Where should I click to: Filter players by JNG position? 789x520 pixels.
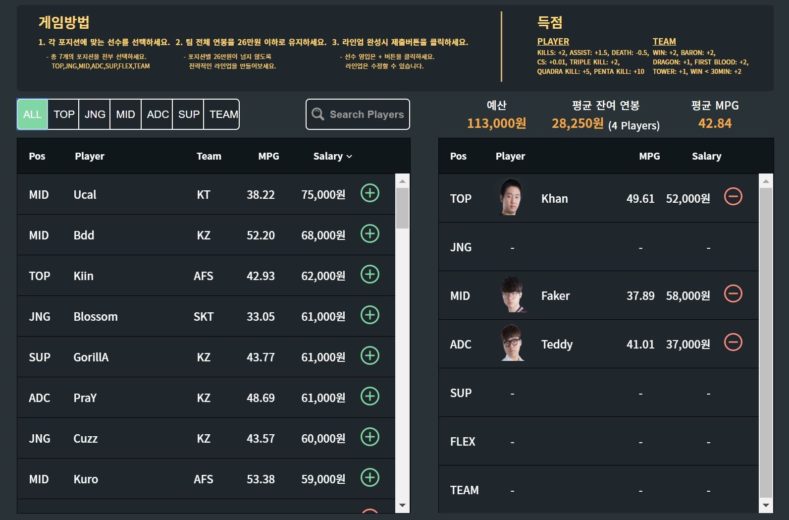95,114
